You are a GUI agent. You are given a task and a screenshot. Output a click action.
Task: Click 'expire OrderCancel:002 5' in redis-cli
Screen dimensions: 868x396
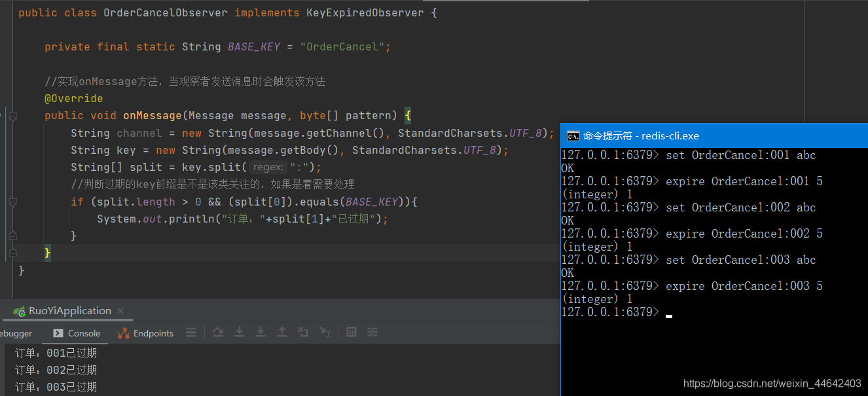[x=744, y=234]
